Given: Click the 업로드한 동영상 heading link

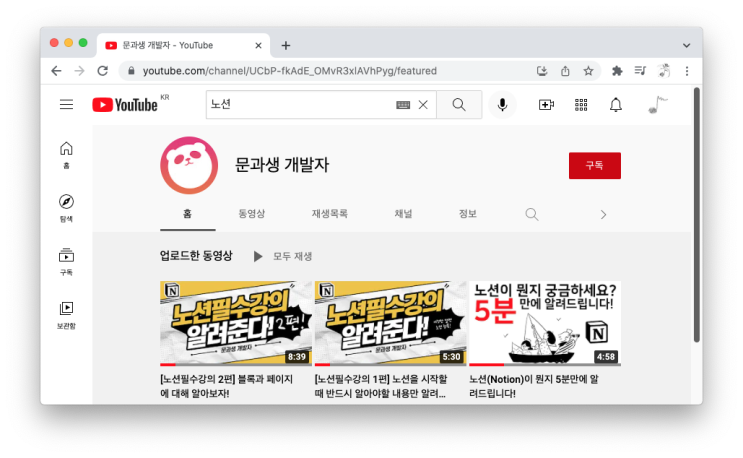Looking at the screenshot, I should pyautogui.click(x=196, y=256).
